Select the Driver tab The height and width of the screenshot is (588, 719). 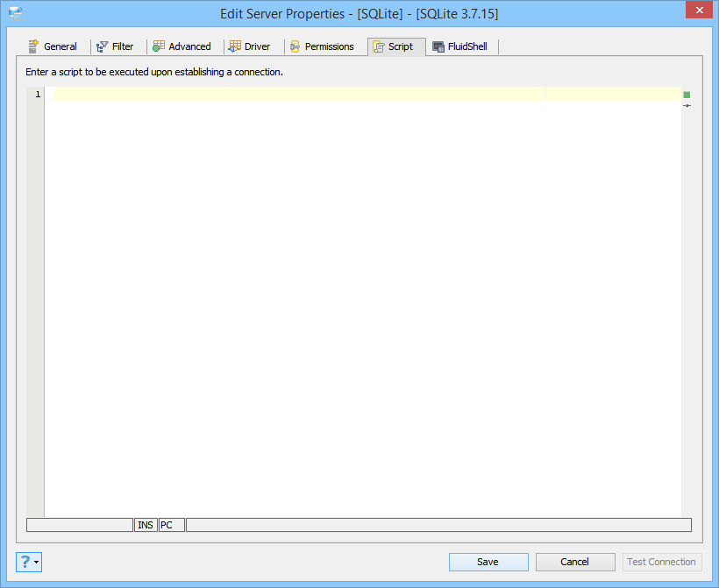click(x=251, y=46)
